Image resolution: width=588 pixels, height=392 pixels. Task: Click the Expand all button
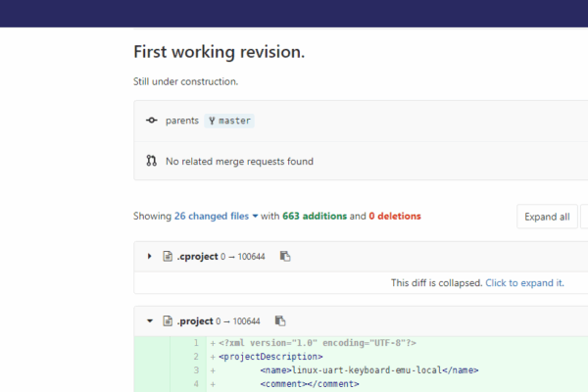pos(547,217)
